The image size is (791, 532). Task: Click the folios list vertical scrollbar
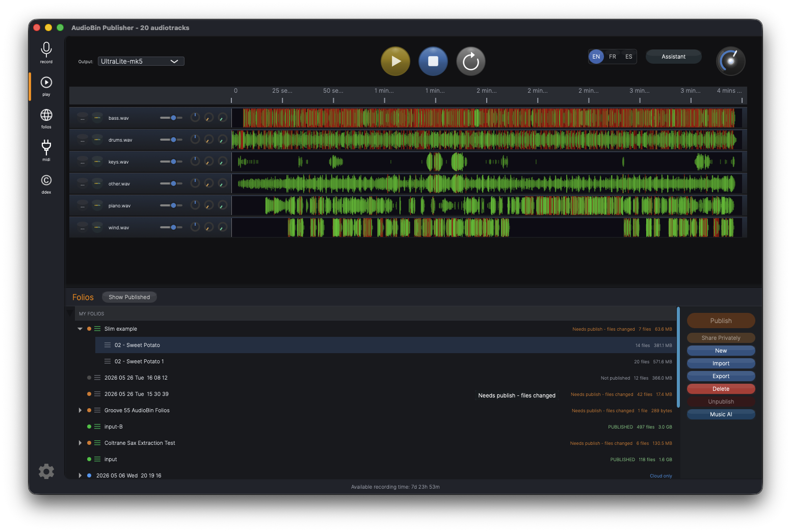click(x=678, y=357)
